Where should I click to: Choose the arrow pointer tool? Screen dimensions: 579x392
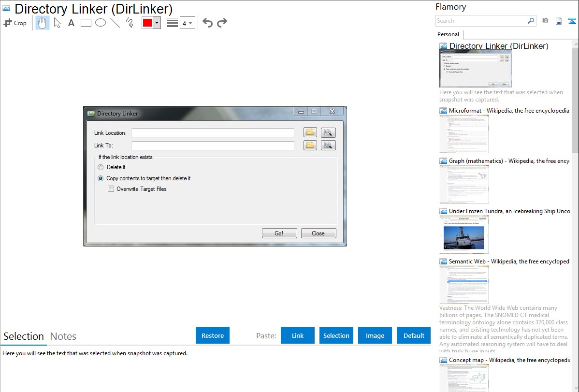[x=57, y=23]
